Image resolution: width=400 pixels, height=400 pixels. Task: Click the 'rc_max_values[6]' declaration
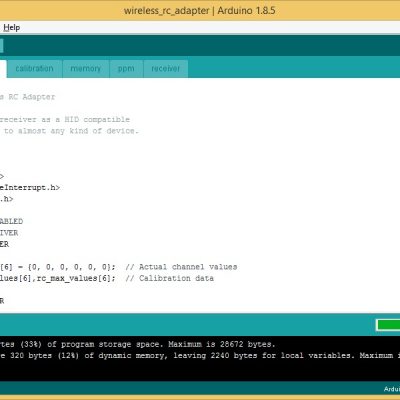75,278
